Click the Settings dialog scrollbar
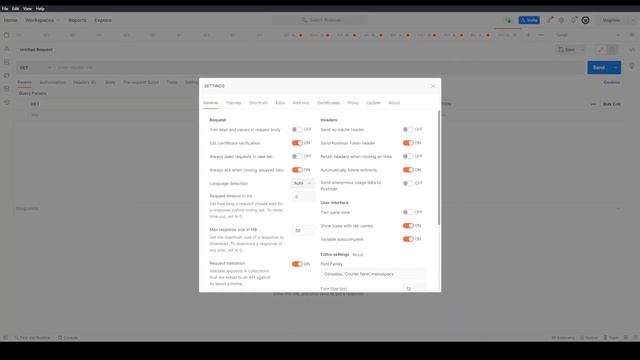 click(x=439, y=167)
